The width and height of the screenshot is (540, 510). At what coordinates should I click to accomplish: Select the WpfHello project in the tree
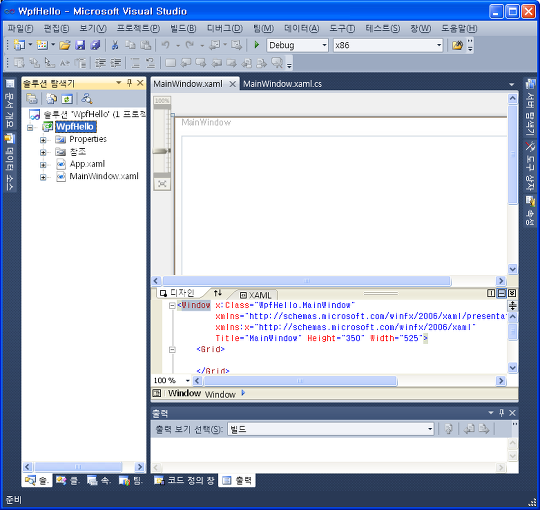[75, 127]
